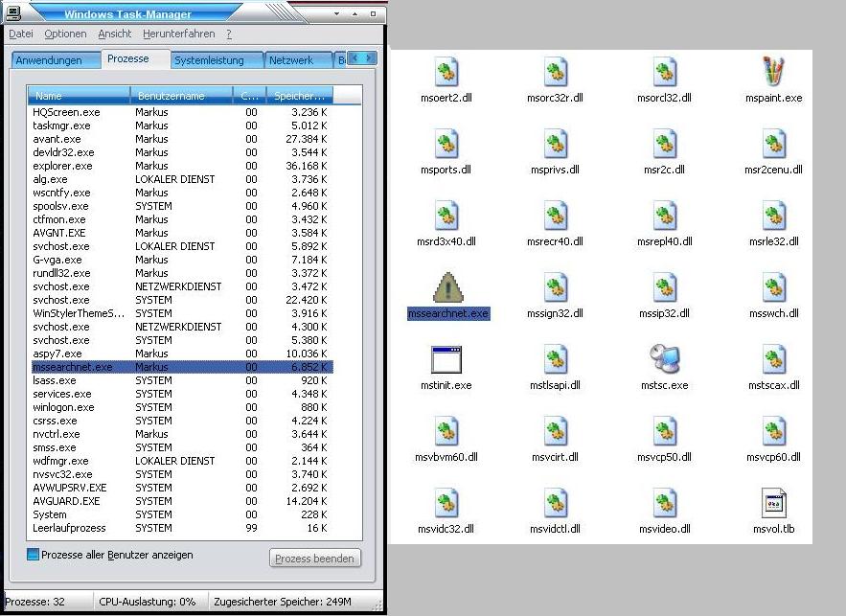Sort by Speicher column header
846x616 pixels.
(299, 96)
